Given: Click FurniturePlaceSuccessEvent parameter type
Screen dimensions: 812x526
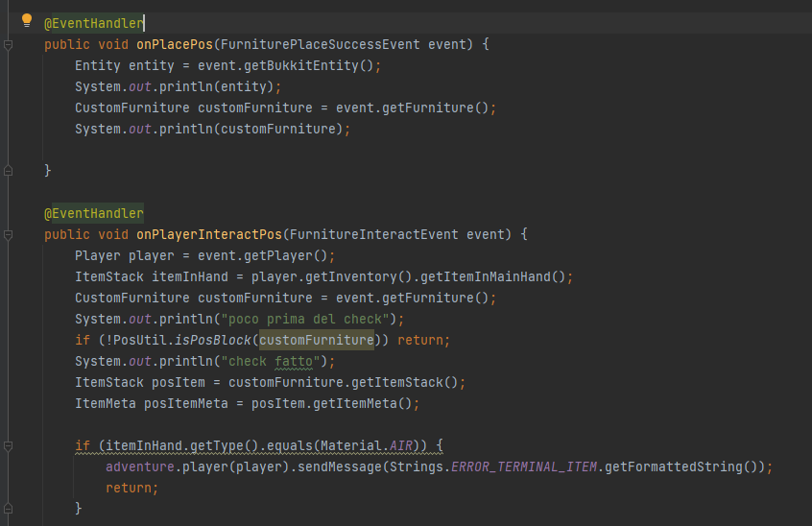Looking at the screenshot, I should coord(321,44).
